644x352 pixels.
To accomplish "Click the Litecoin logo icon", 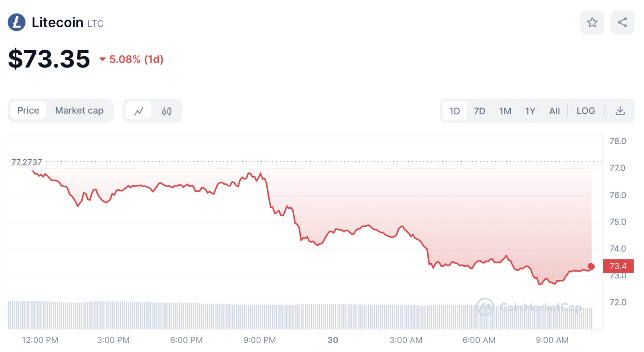I will (x=17, y=22).
